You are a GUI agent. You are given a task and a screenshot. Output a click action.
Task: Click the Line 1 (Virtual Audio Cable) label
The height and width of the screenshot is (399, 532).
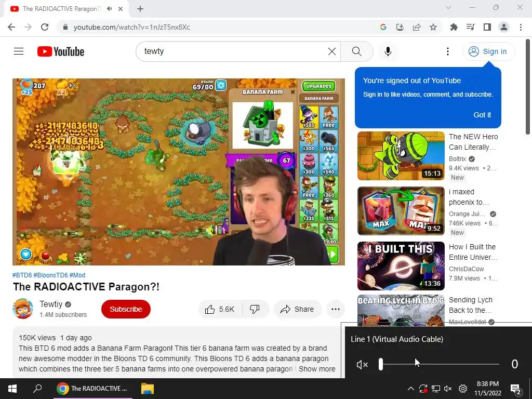[x=397, y=339]
